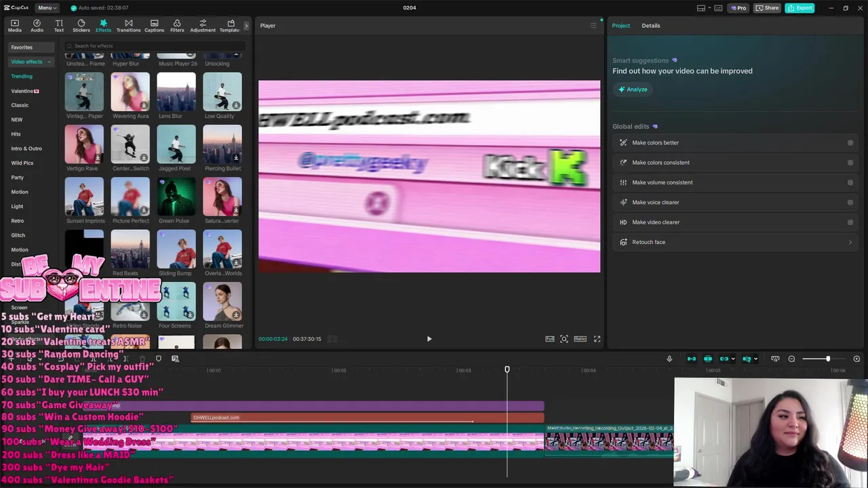Enable Make volume consistent
Screen dimensions: 868x488
pos(850,182)
